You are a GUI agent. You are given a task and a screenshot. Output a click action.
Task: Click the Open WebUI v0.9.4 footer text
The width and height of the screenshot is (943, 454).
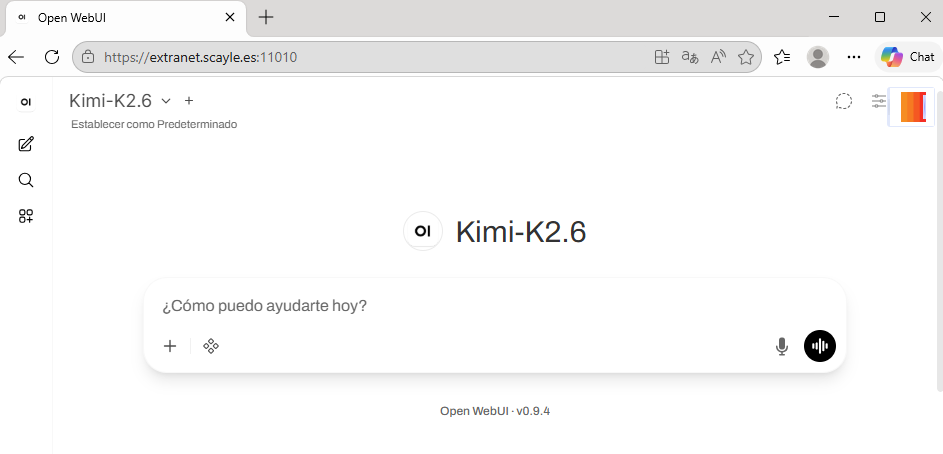495,411
